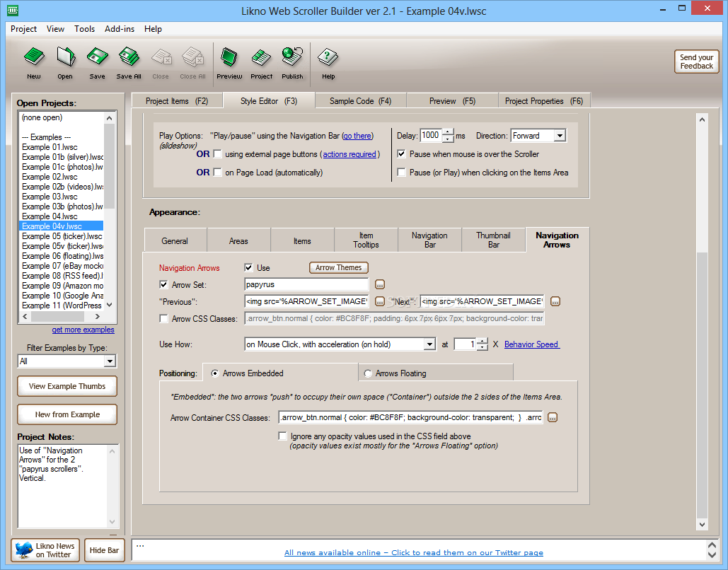Click the Likno News on Twitter bird button

(x=45, y=550)
